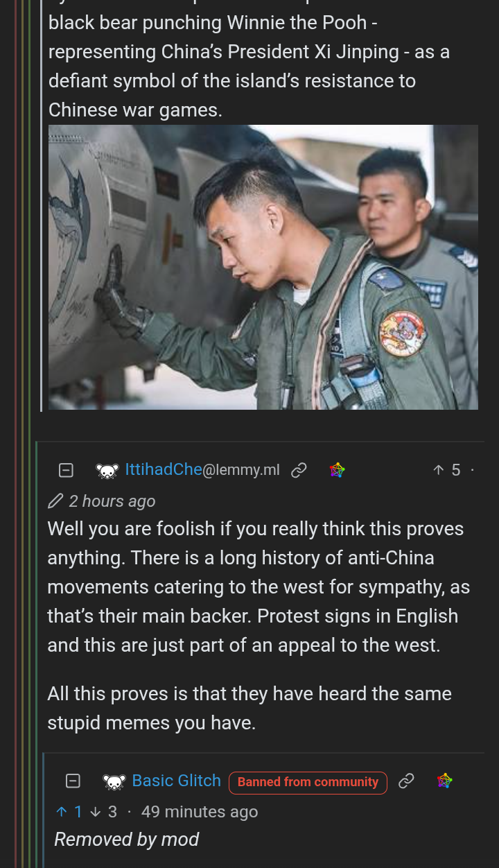
Task: Open IttihadChe's avatar icon
Action: click(x=107, y=471)
